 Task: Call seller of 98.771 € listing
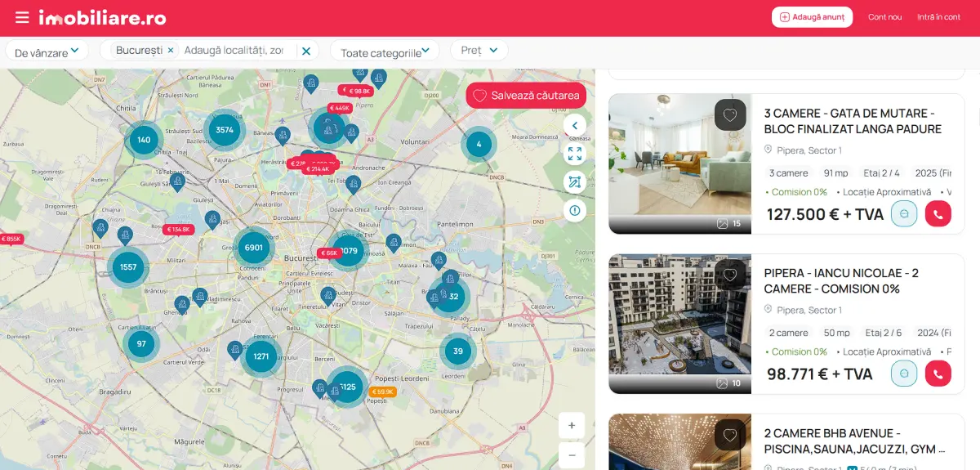pyautogui.click(x=938, y=374)
